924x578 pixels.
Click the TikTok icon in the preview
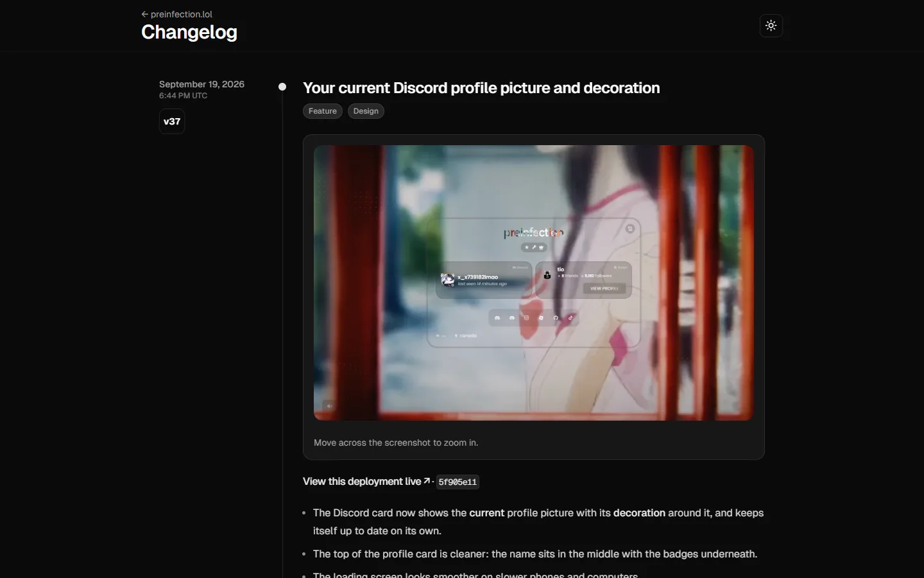point(570,318)
